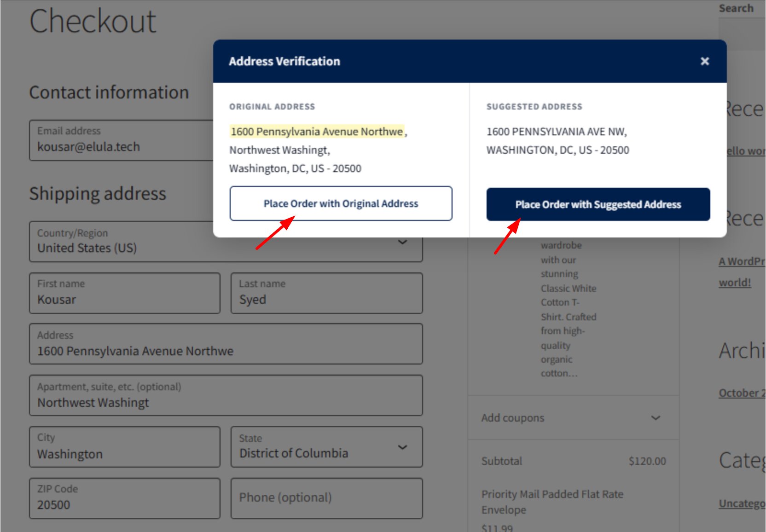Place order with suggested address
766x532 pixels.
click(598, 204)
